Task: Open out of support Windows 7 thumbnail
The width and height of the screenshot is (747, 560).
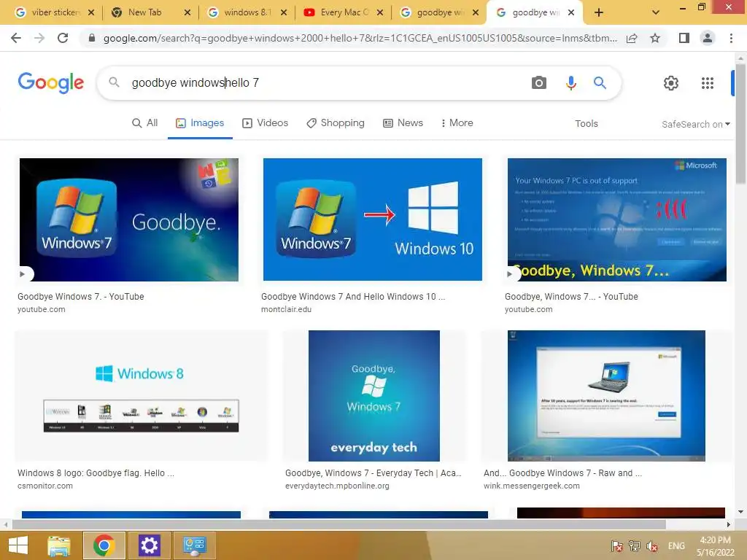Action: [617, 219]
